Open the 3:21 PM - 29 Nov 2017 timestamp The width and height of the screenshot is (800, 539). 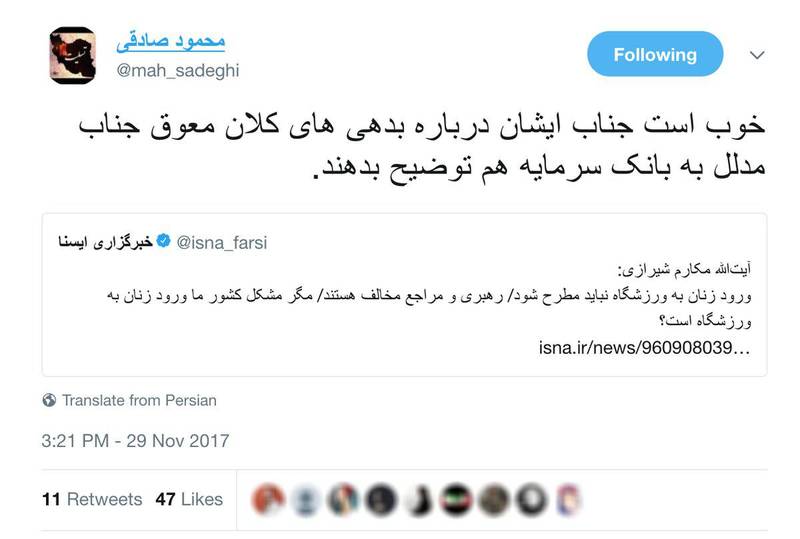(x=136, y=440)
